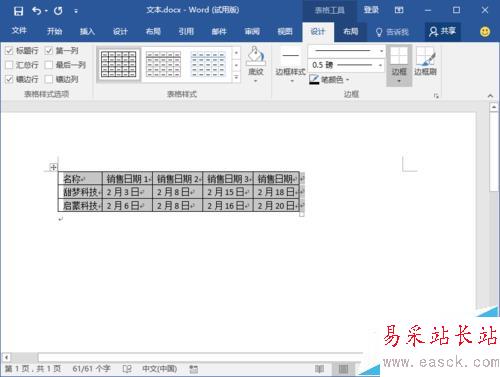Click the 告诉我 lightbulb search box
This screenshot has width=500, height=377.
pos(392,32)
